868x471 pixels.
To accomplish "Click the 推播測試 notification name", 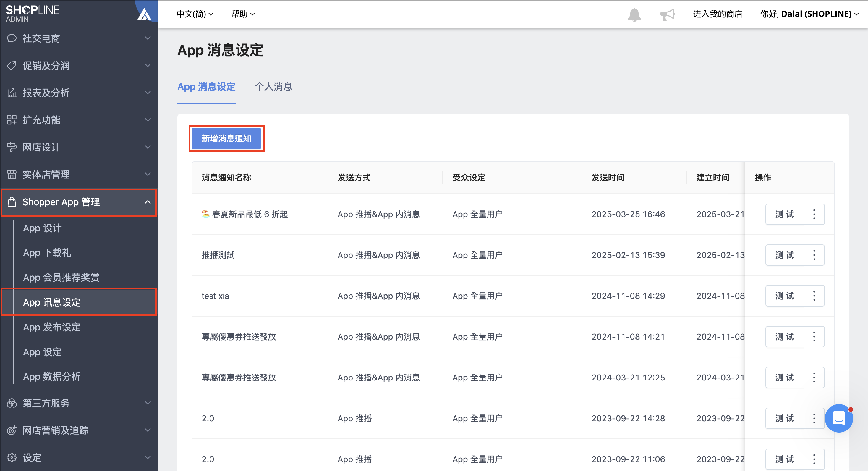I will click(218, 255).
